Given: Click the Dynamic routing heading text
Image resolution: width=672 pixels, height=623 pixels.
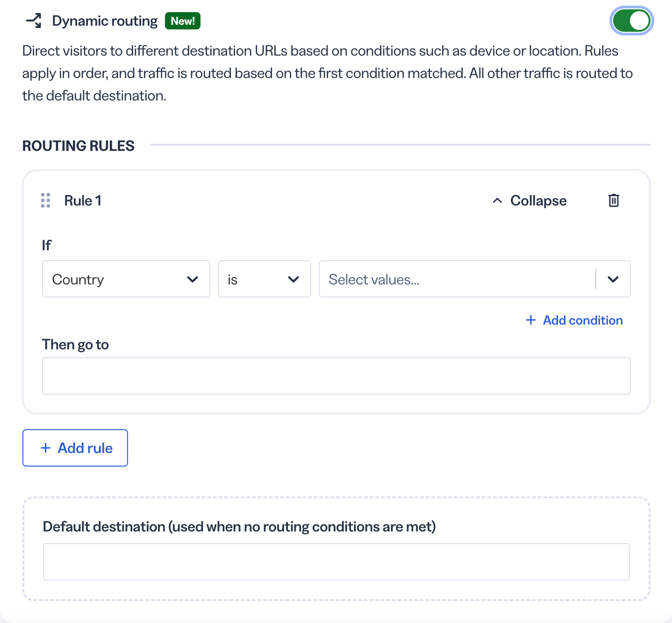Looking at the screenshot, I should pyautogui.click(x=105, y=21).
